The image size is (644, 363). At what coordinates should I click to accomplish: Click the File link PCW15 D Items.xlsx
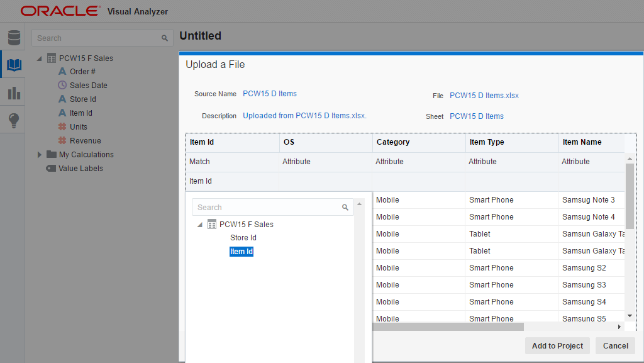pos(484,95)
